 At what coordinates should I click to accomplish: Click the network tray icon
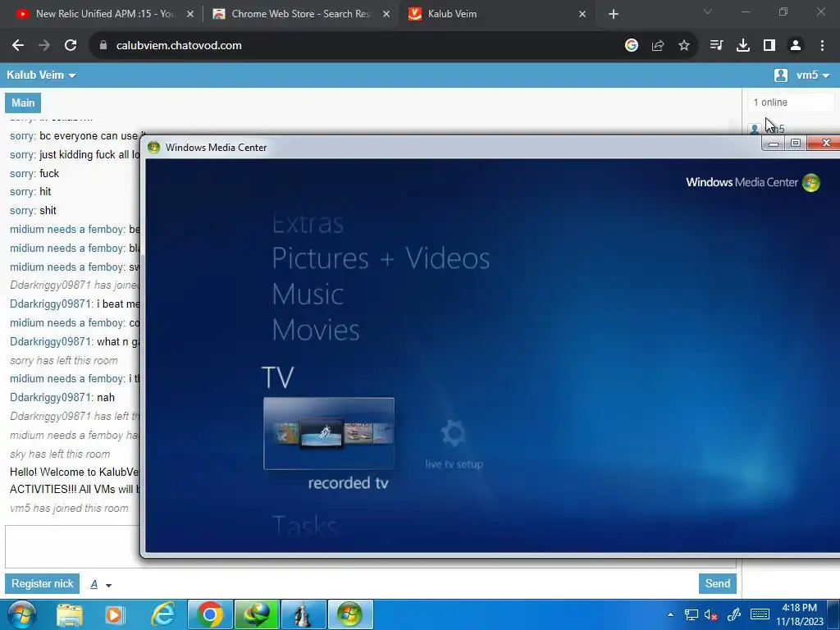[691, 615]
